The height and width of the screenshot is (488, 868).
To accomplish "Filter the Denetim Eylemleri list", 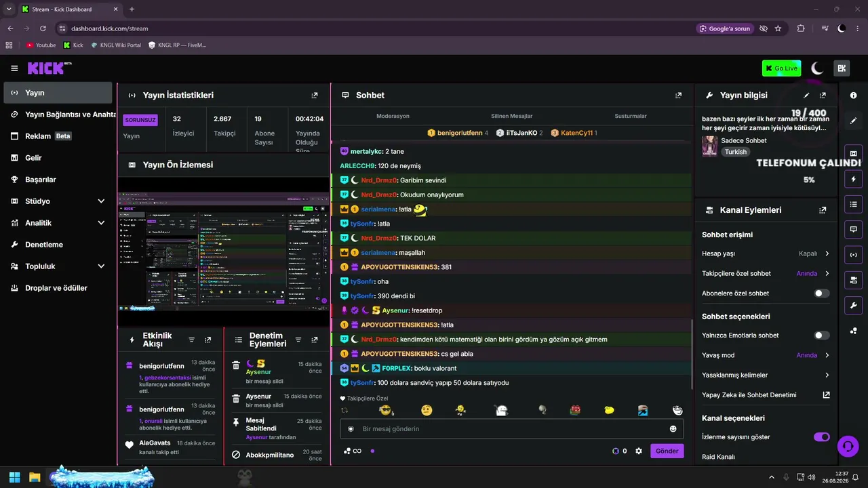I will 298,340.
